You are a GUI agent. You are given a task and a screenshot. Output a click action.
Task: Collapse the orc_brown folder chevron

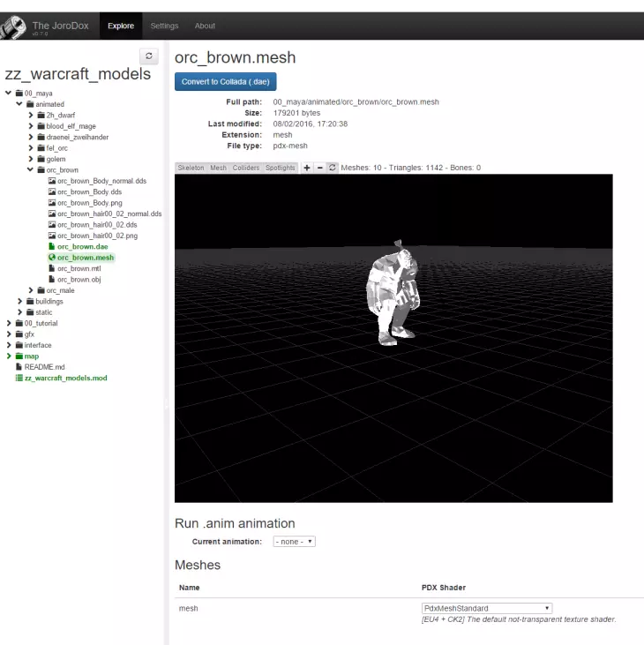(x=30, y=169)
